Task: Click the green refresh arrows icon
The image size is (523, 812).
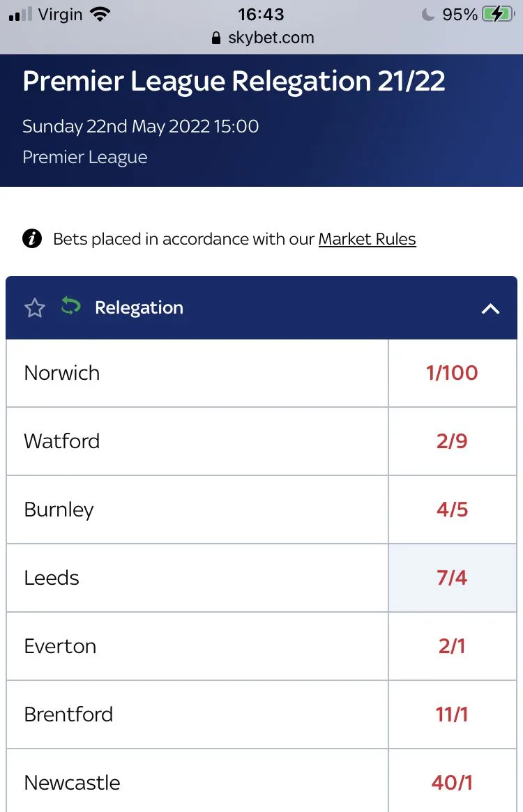Action: coord(70,307)
